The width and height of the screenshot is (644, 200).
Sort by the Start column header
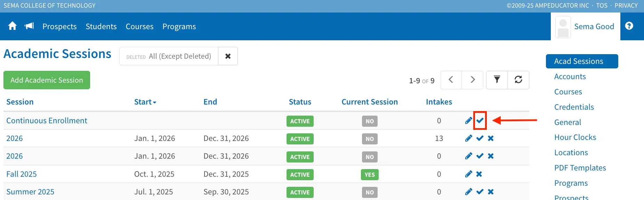[x=145, y=102]
